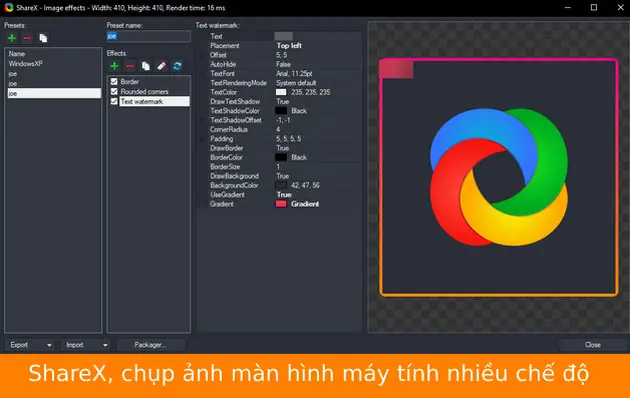Click the BackgroundColor swatch

pos(281,186)
